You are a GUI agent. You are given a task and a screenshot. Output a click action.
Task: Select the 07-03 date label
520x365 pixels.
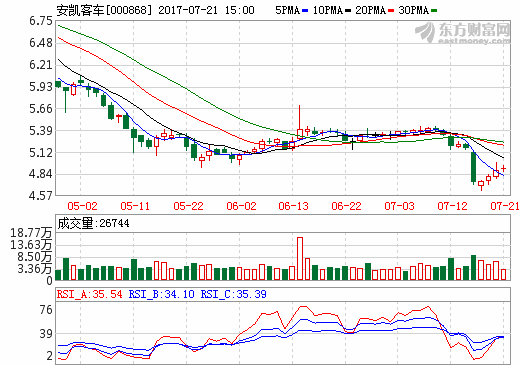pyautogui.click(x=399, y=206)
